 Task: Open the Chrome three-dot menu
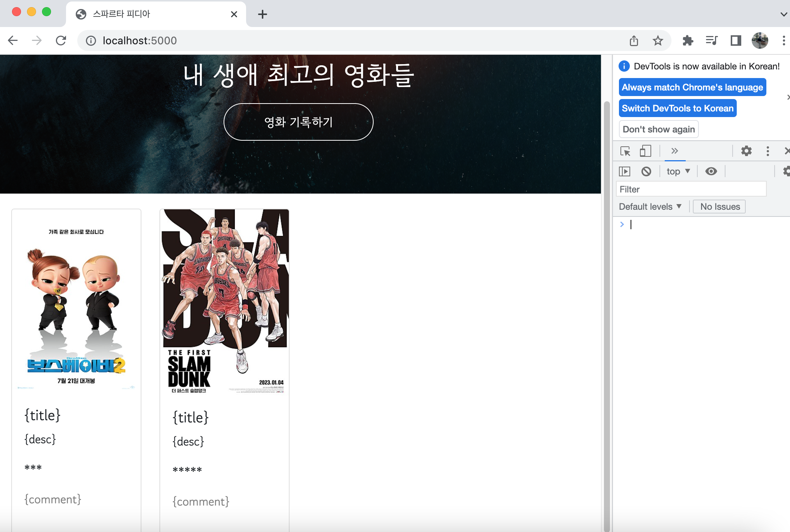784,41
